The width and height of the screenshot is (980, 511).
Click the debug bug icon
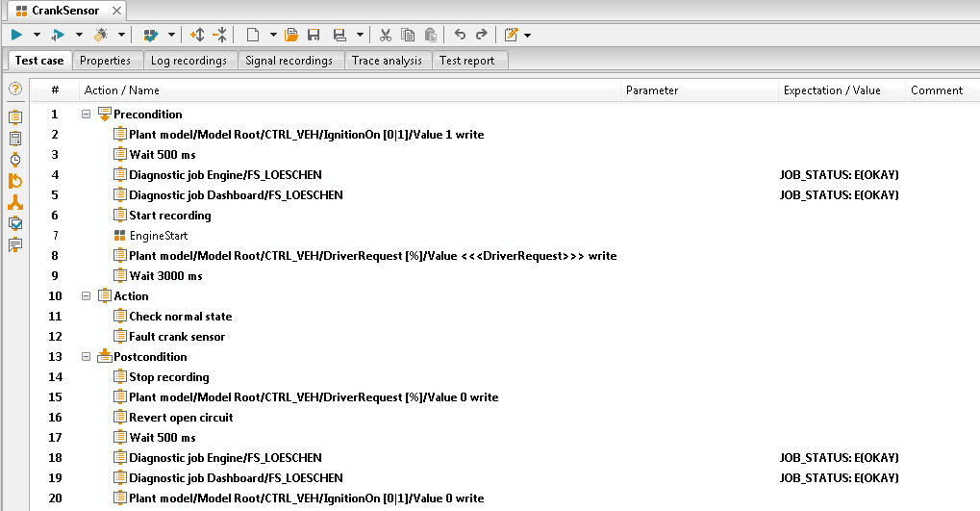[101, 35]
